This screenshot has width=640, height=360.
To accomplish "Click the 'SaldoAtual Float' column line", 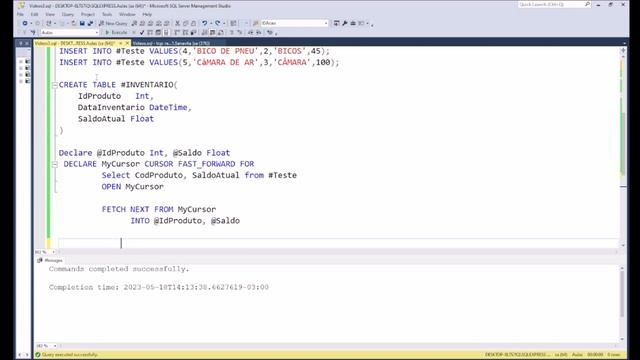I will click(x=116, y=119).
